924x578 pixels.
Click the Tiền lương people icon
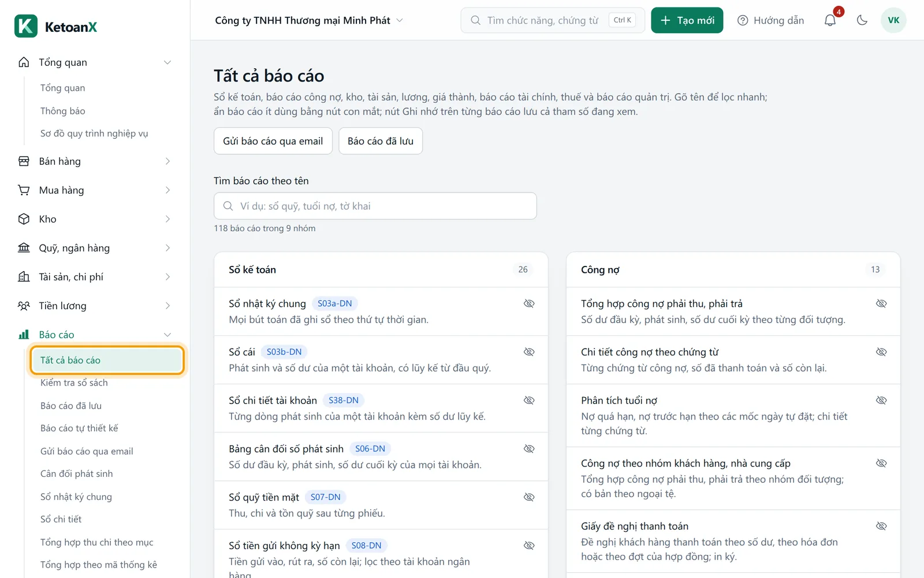click(24, 306)
